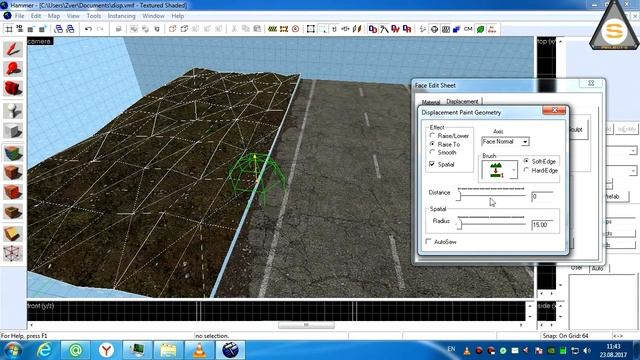The height and width of the screenshot is (360, 640).
Task: Click the Distance value field
Action: pyautogui.click(x=542, y=197)
